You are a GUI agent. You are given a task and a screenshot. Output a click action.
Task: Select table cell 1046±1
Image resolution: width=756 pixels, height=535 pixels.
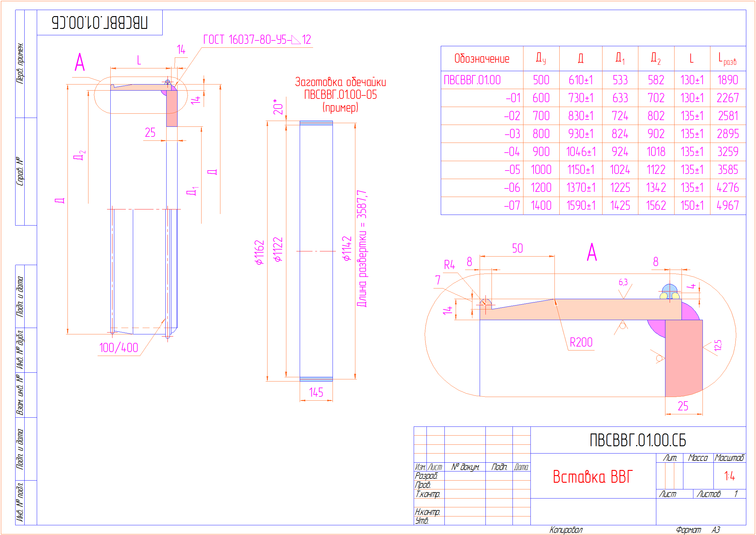pyautogui.click(x=581, y=152)
